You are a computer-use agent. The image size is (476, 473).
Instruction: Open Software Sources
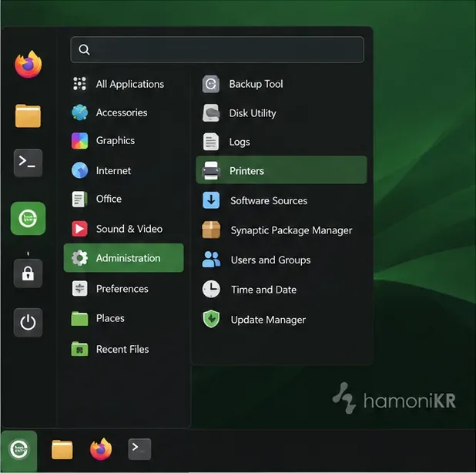(281, 200)
